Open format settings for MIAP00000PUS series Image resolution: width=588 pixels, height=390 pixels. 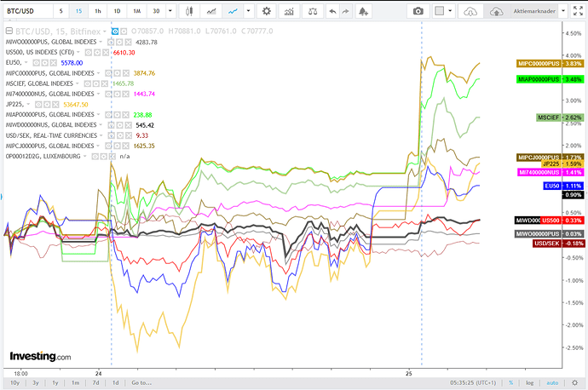coord(117,115)
